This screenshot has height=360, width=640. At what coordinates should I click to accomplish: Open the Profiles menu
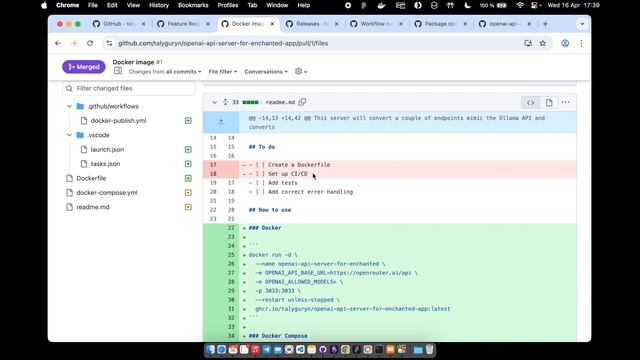(x=228, y=5)
